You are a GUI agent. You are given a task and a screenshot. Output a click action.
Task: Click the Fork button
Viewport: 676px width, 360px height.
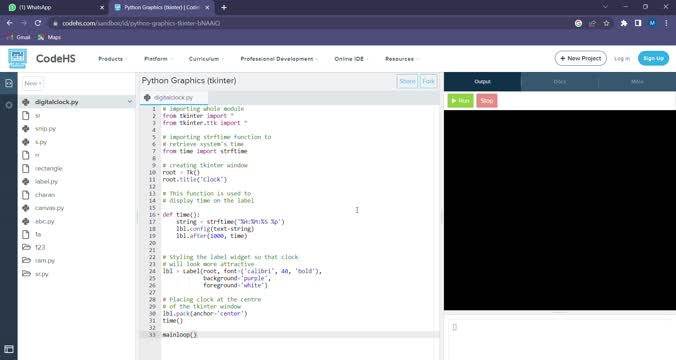coord(429,81)
